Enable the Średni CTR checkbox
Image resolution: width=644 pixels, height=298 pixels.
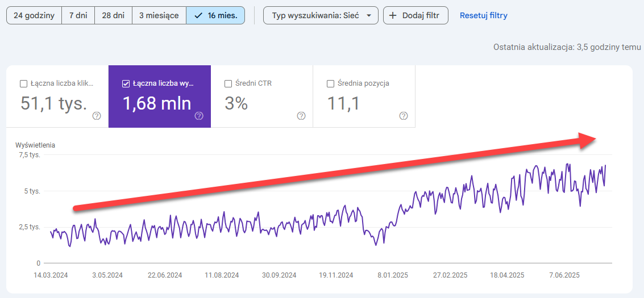coord(228,84)
